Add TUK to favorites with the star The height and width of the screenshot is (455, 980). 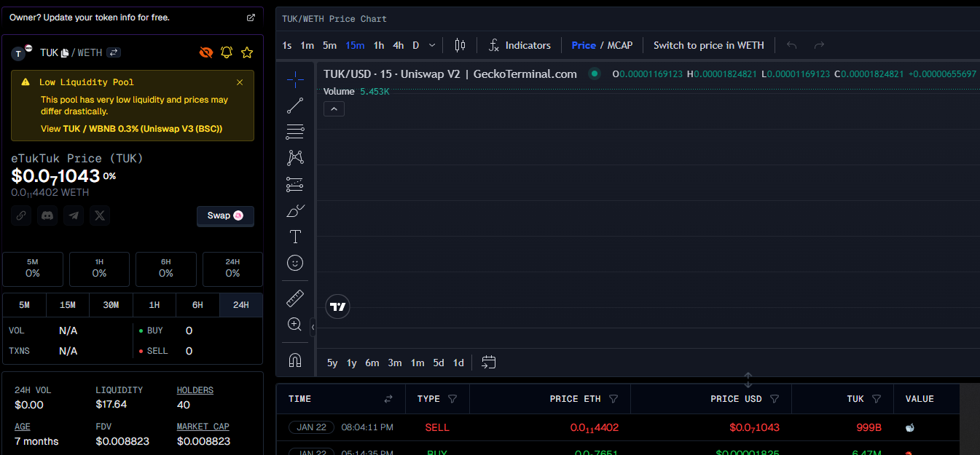247,52
